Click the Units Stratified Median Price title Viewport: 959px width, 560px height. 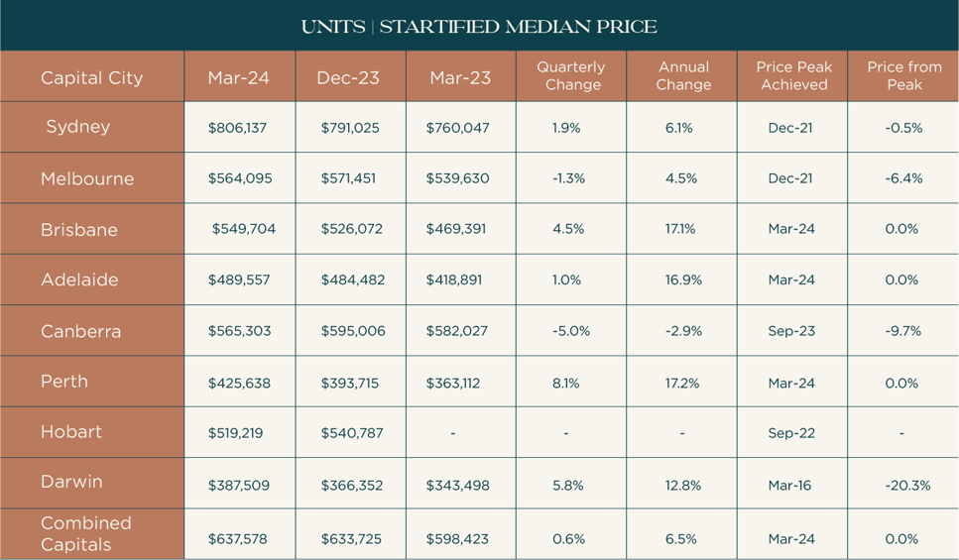tap(479, 27)
